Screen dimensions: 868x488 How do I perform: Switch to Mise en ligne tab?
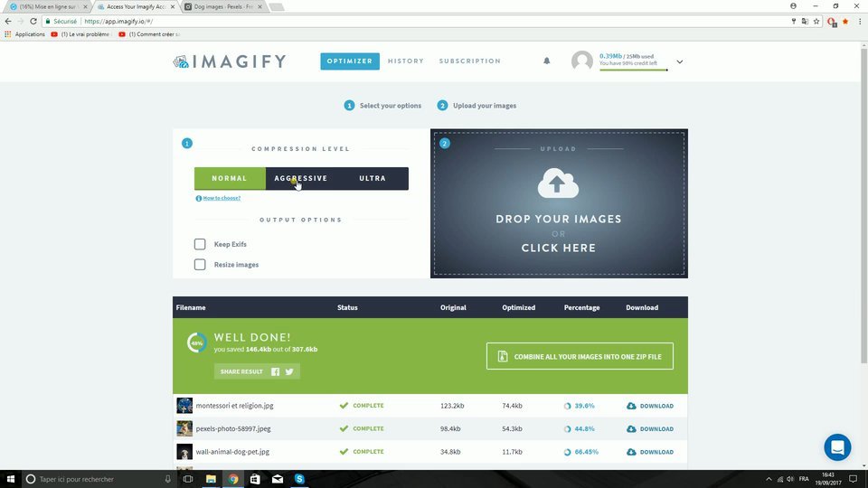(47, 6)
